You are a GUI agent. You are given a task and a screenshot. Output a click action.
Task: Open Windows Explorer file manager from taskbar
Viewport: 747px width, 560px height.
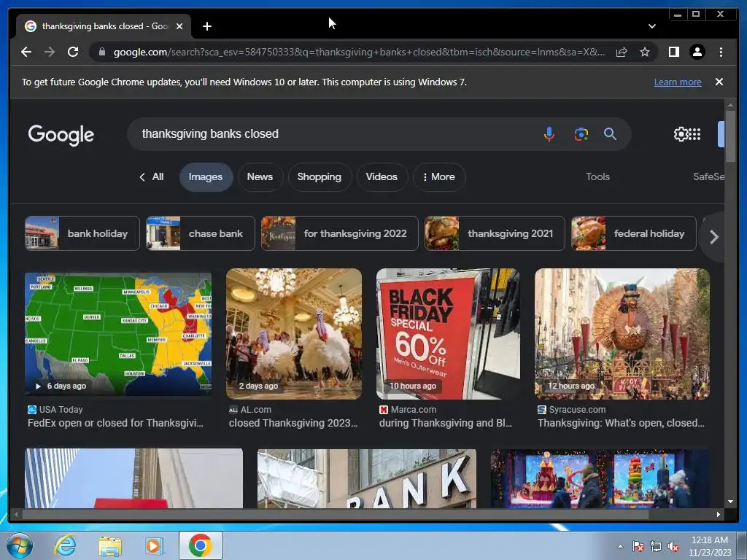[x=110, y=546]
